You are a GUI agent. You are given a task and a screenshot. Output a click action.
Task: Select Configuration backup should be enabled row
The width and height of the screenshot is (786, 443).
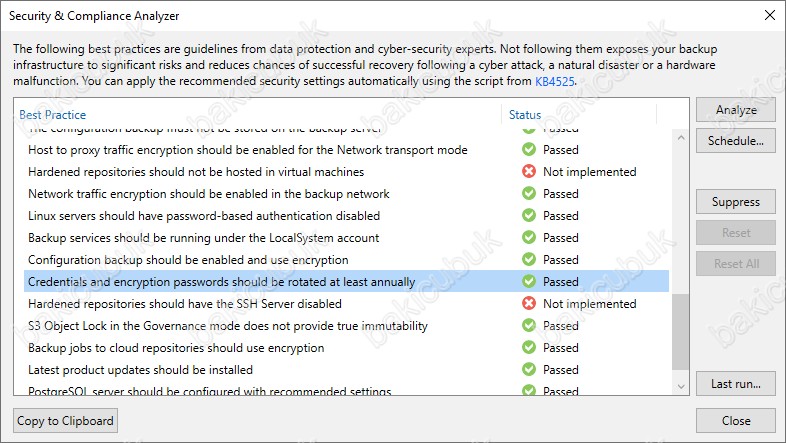click(346, 260)
